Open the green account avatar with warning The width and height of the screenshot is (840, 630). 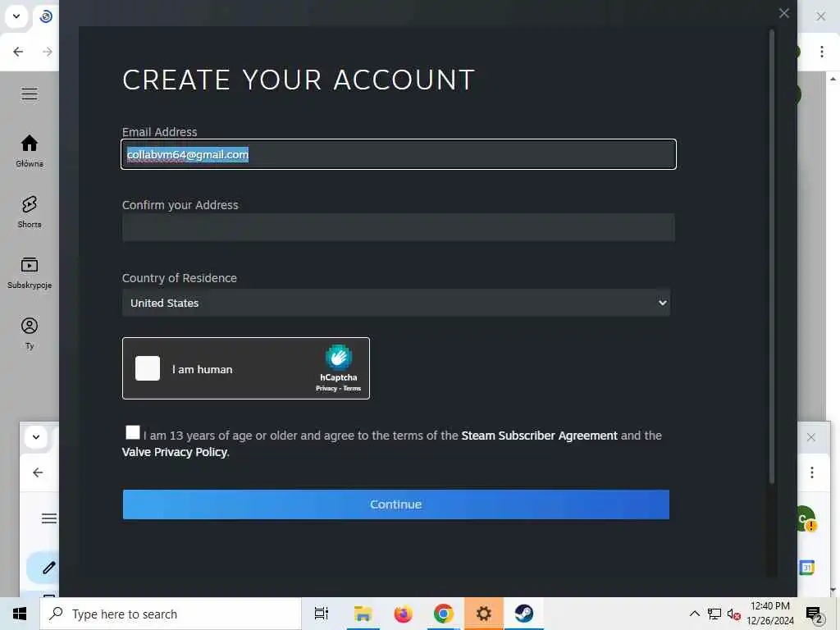click(x=805, y=519)
